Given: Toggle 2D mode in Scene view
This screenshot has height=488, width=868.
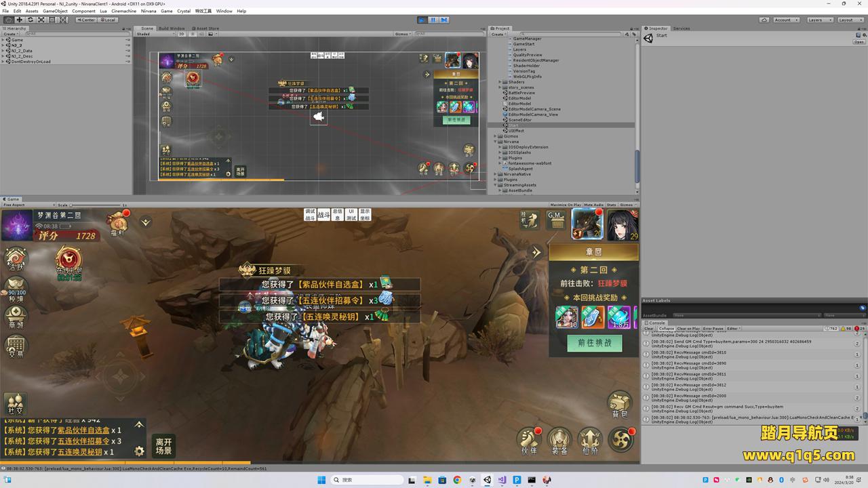Looking at the screenshot, I should [181, 34].
